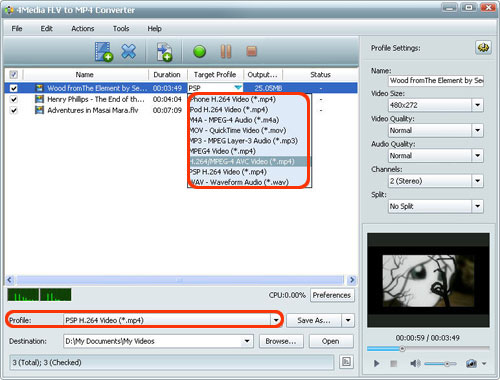Remove selected file with blue X icon

pos(129,51)
